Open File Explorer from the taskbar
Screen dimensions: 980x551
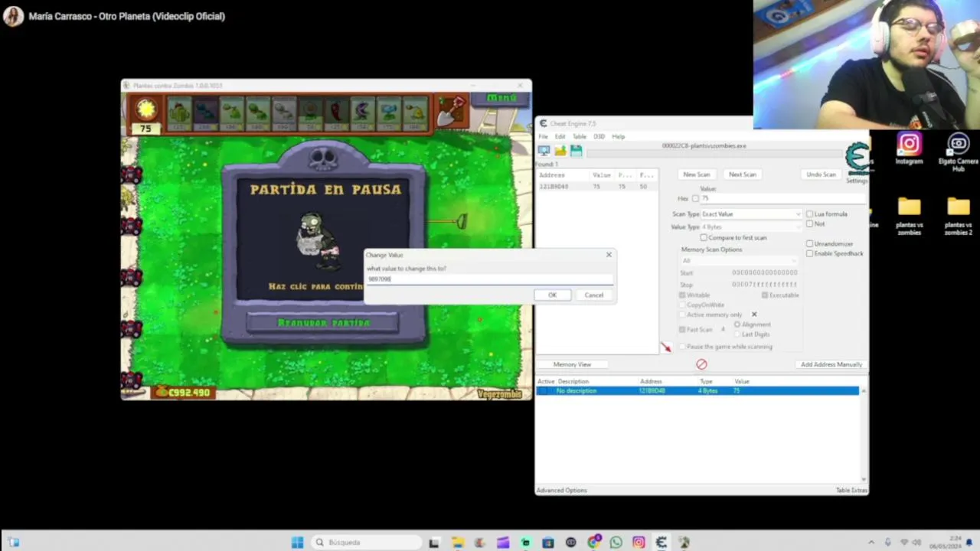coord(457,543)
